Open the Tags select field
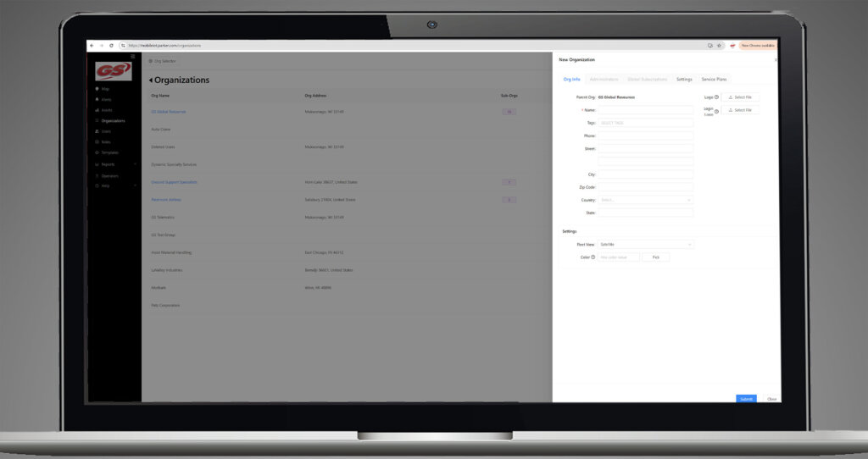868x459 pixels. point(645,123)
